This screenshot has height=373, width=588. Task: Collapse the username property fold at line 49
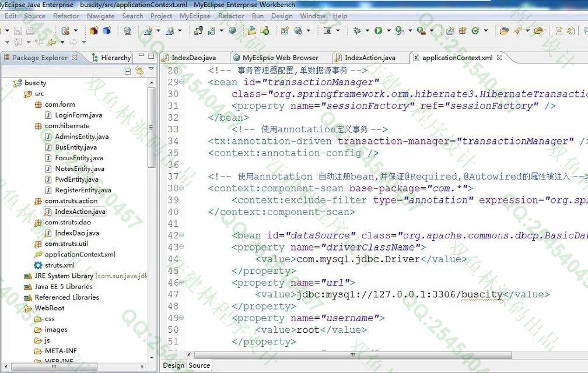182,318
